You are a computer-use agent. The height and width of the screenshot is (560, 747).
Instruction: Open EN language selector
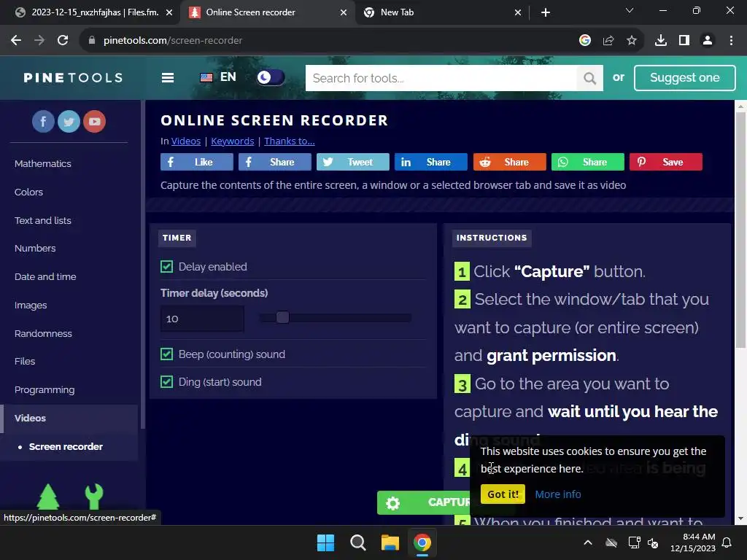(x=218, y=77)
